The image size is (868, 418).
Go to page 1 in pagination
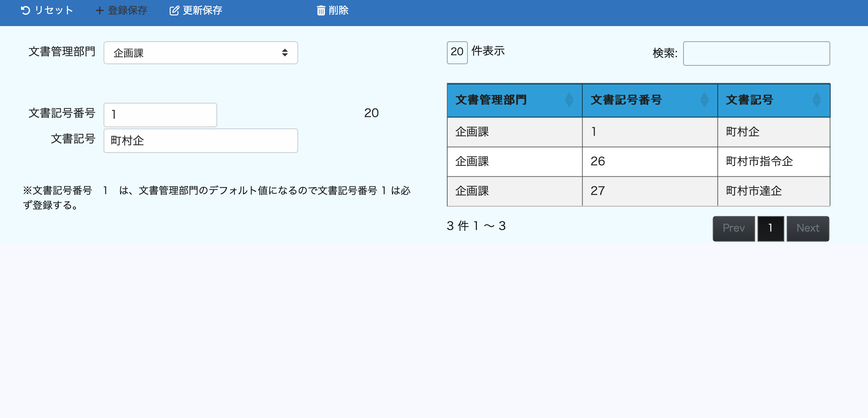tap(770, 228)
